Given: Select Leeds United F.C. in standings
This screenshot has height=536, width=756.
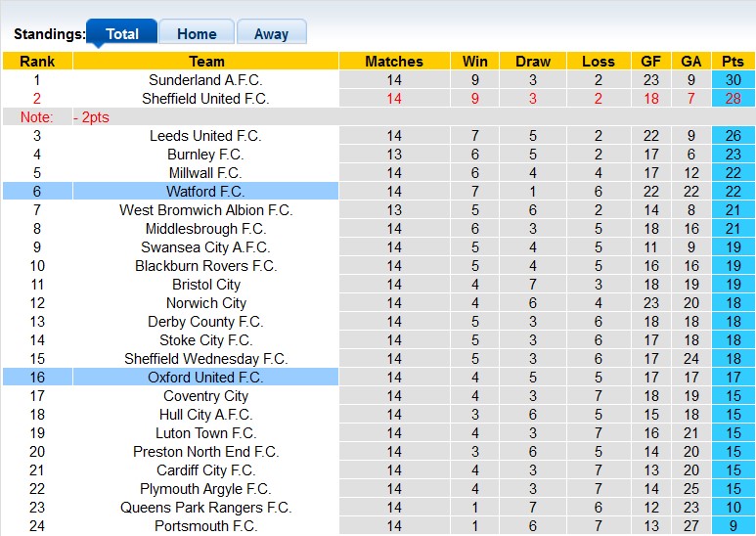Looking at the screenshot, I should pos(205,136).
